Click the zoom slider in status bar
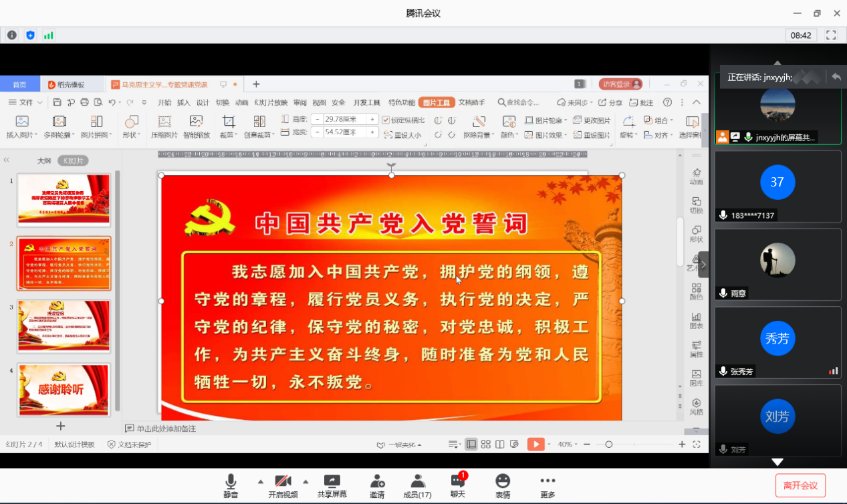 pyautogui.click(x=608, y=445)
